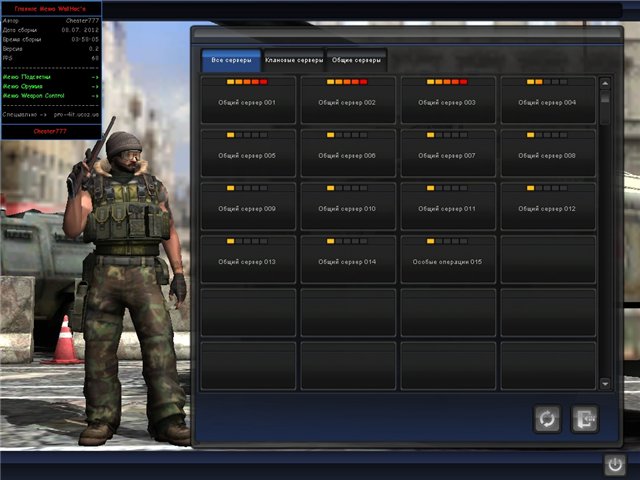Choose Общий сервер 008
The width and height of the screenshot is (640, 480).
tap(548, 153)
